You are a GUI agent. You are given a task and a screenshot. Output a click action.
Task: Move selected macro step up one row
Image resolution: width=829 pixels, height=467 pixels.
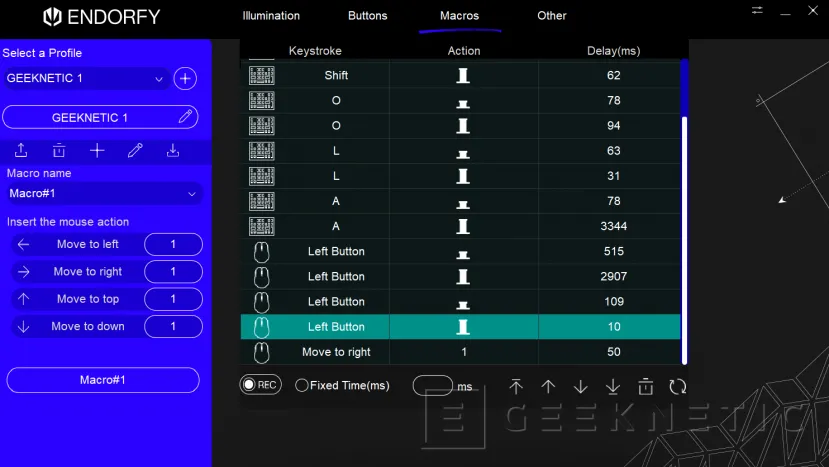tap(548, 387)
